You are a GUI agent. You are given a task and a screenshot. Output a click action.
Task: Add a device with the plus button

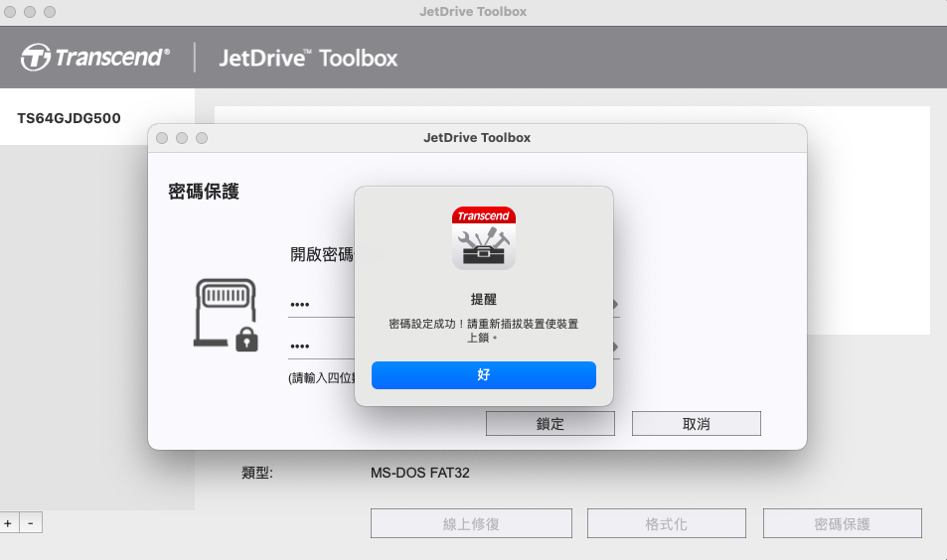[x=9, y=523]
